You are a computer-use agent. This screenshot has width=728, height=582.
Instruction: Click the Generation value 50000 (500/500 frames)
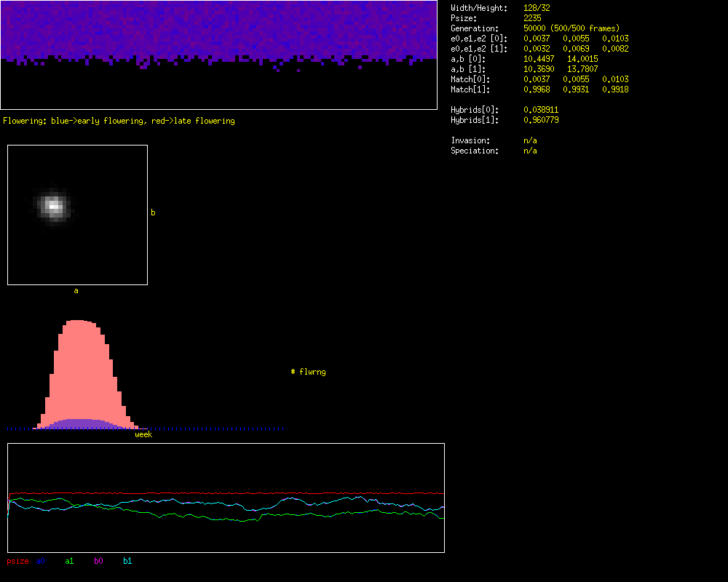tap(571, 28)
